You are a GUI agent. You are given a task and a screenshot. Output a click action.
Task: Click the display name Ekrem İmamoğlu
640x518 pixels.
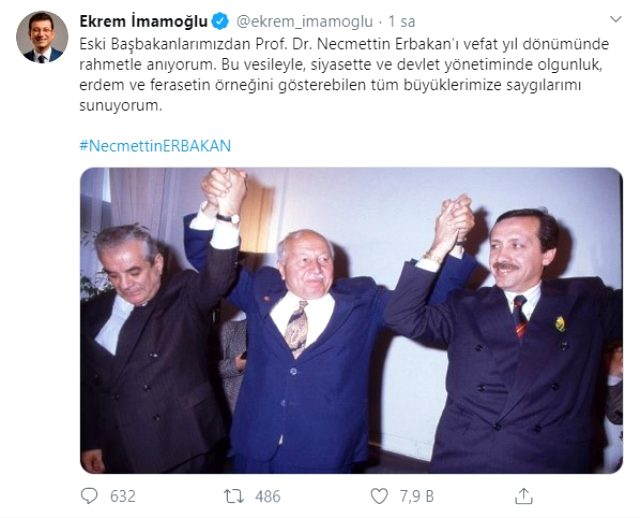coord(144,21)
